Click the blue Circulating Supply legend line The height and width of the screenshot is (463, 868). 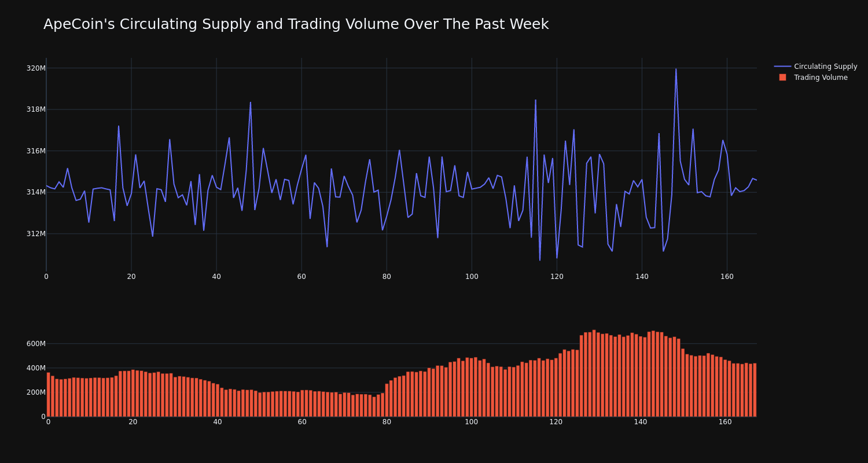click(x=782, y=67)
